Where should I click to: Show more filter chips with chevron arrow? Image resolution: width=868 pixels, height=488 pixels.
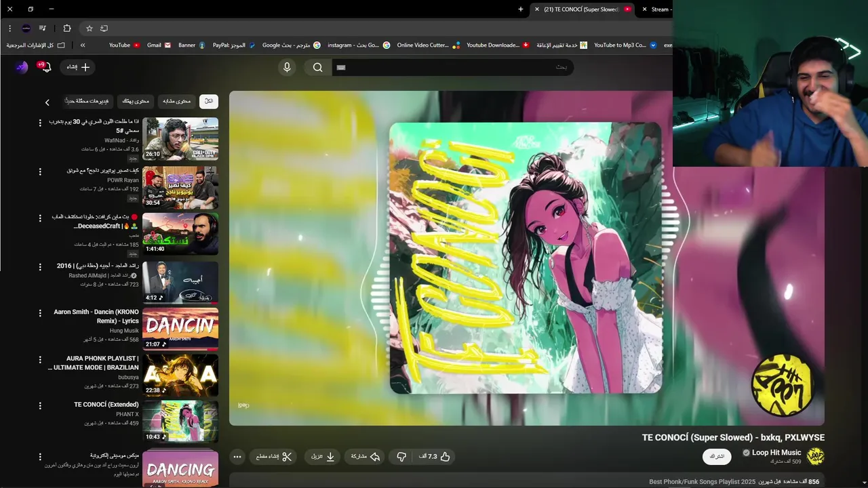(47, 102)
